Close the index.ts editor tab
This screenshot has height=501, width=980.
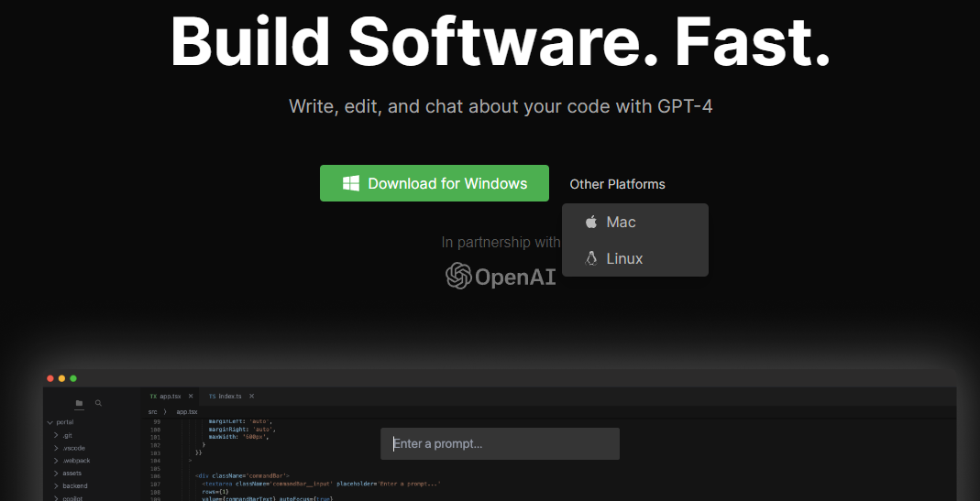click(x=250, y=397)
